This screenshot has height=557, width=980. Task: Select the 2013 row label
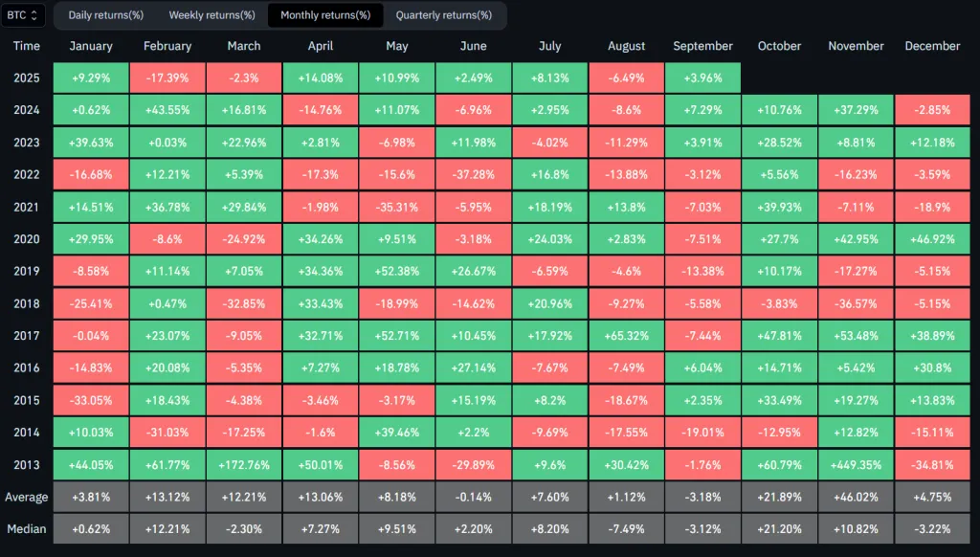click(27, 466)
